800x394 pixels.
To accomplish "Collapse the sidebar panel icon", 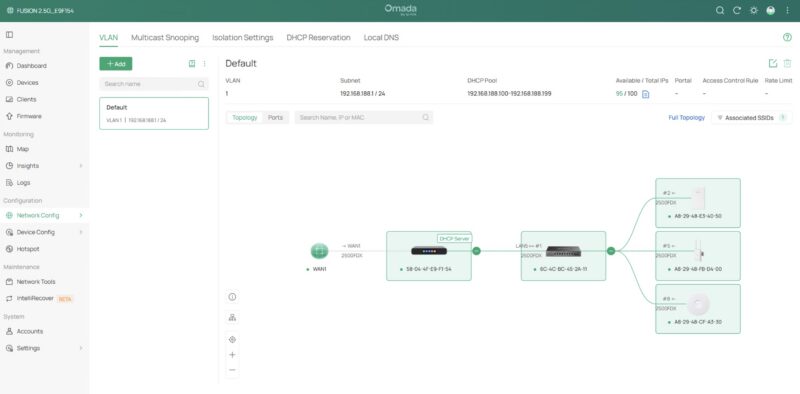I will [9, 35].
